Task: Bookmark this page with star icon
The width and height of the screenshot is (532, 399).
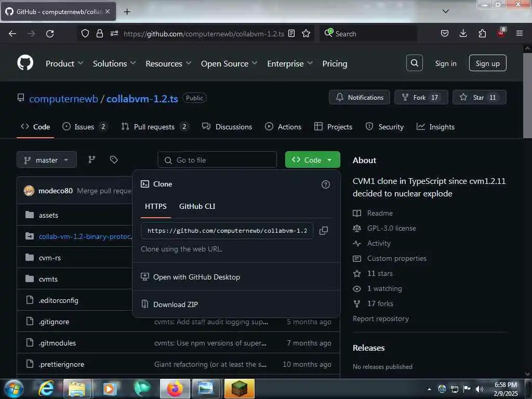Action: [x=305, y=34]
